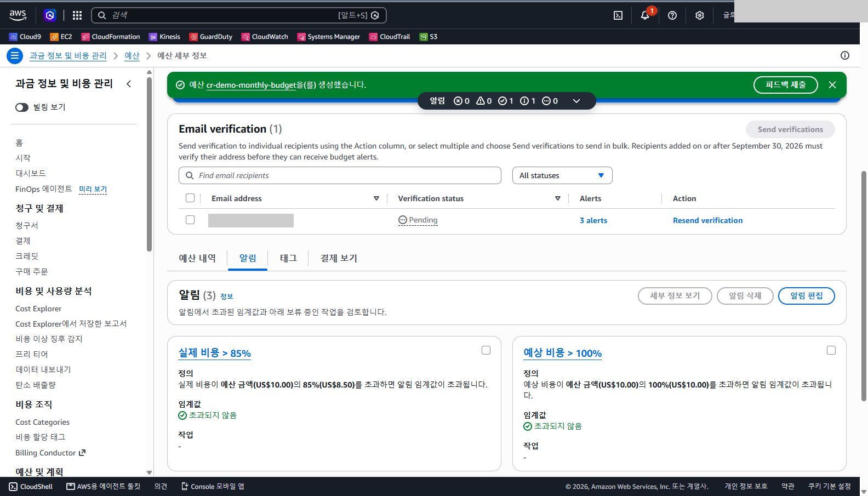Viewport: 868px width, 496px height.
Task: Open the services grid menu icon
Action: point(77,15)
